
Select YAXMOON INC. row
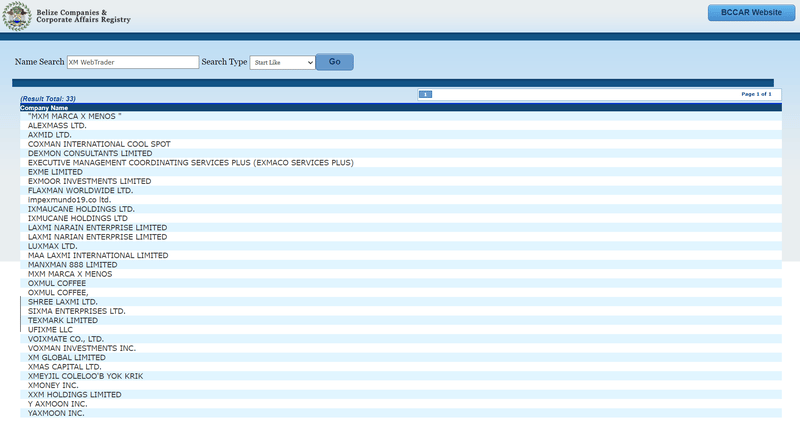tap(401, 413)
